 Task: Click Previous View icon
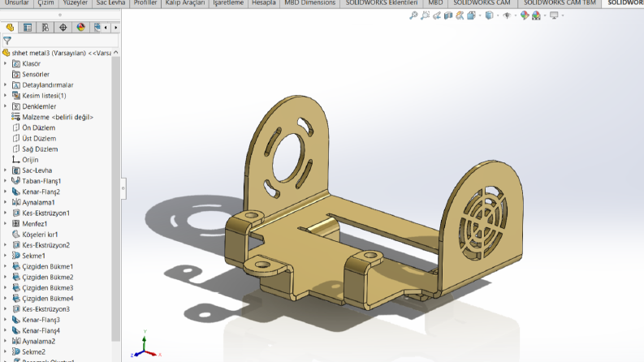[x=437, y=15]
